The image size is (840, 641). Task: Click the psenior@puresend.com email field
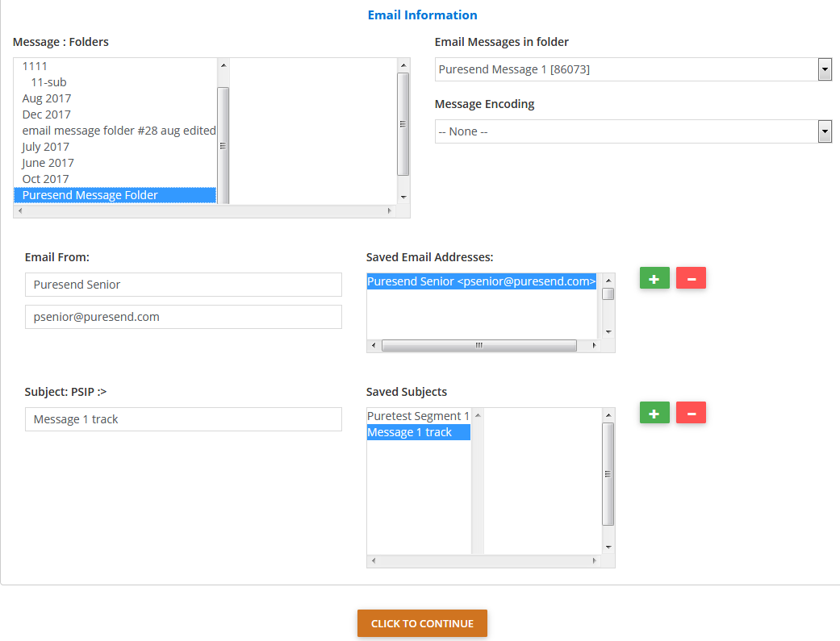pos(183,317)
